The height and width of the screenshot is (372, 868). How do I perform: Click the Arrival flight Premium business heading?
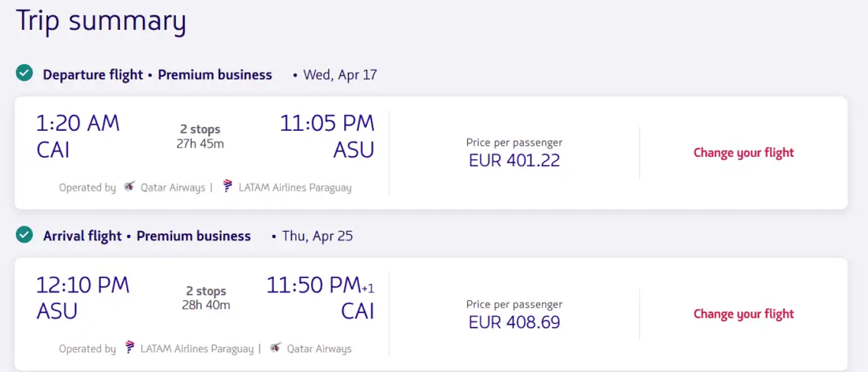[147, 236]
